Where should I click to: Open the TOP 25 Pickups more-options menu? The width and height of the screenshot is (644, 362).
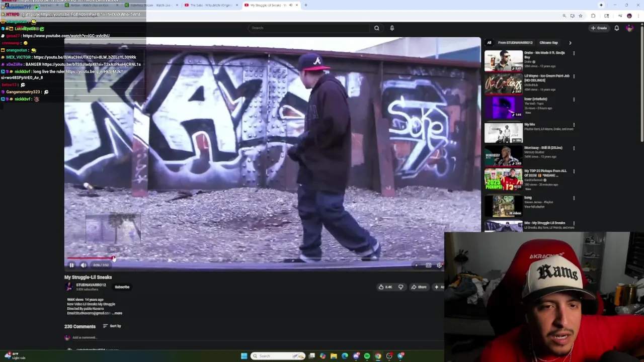coord(574,171)
